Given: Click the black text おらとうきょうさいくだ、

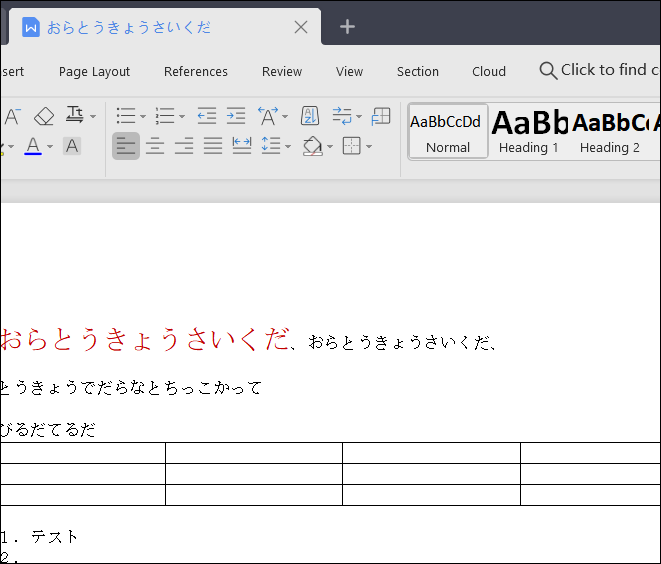Looking at the screenshot, I should (402, 343).
